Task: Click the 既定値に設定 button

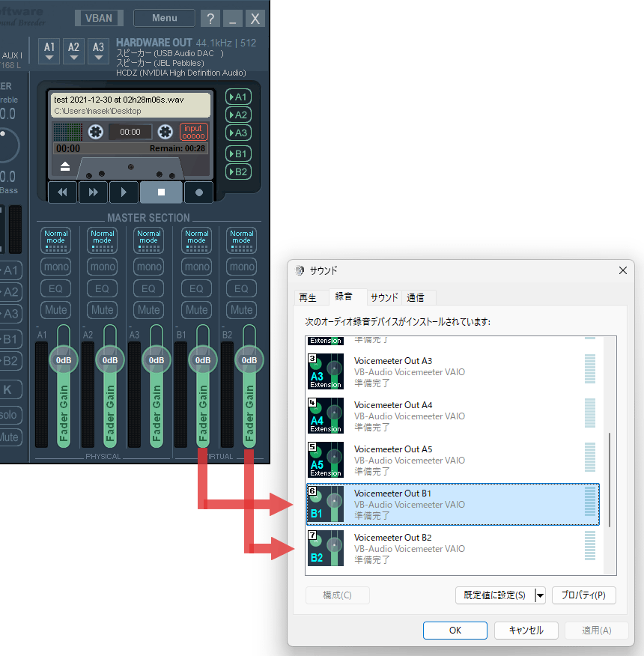Action: click(x=495, y=595)
